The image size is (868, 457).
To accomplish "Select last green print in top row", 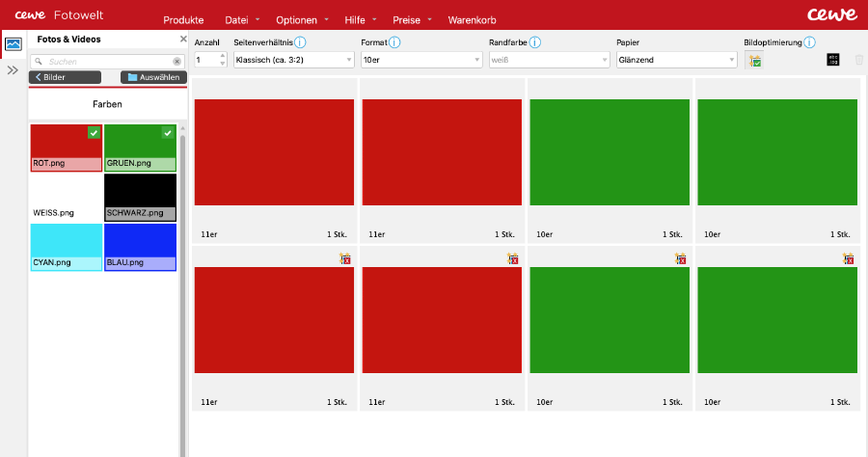I will 777,152.
